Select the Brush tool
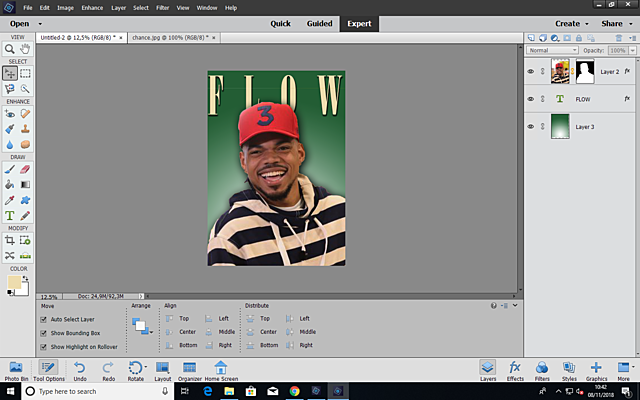The width and height of the screenshot is (640, 400). (9, 169)
